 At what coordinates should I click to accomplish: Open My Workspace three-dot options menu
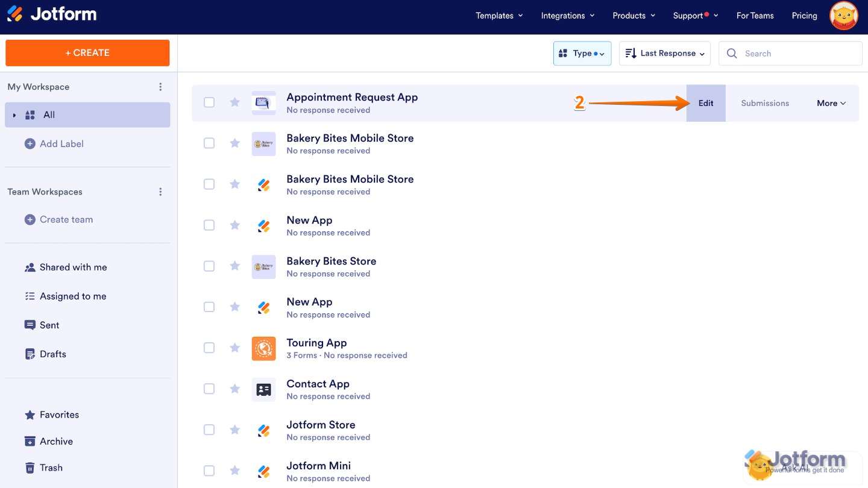click(160, 87)
